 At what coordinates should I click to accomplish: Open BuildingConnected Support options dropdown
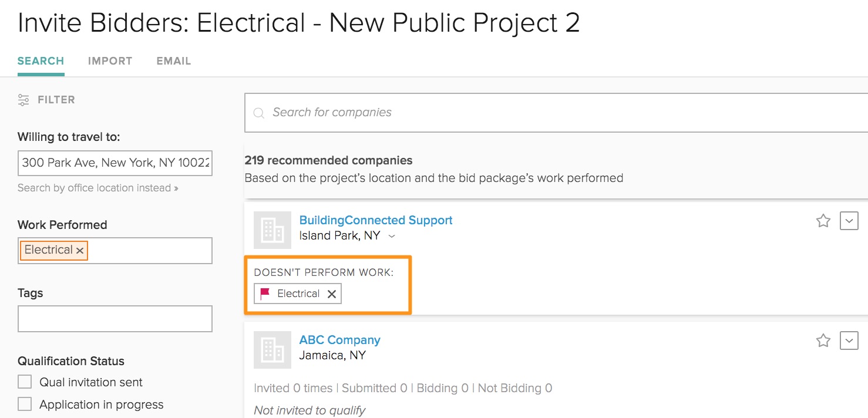click(849, 221)
